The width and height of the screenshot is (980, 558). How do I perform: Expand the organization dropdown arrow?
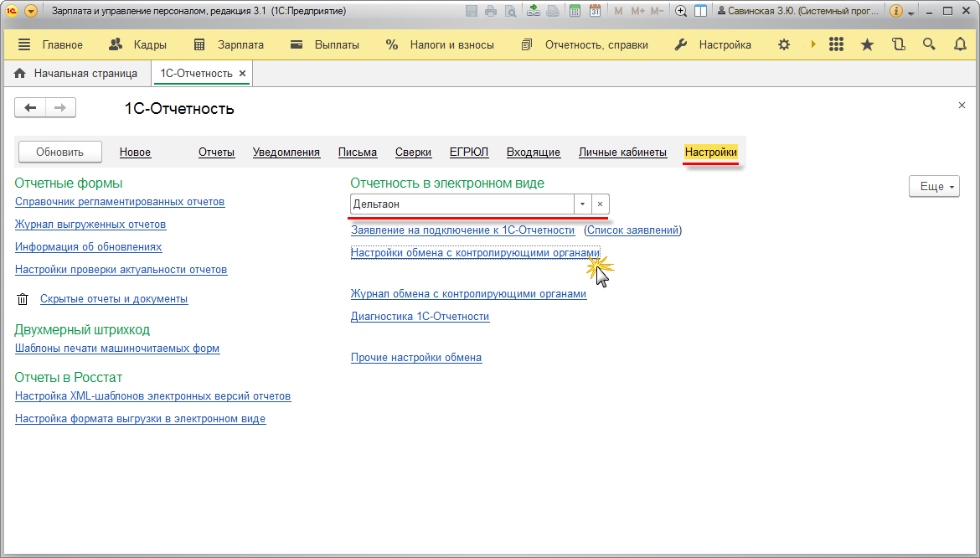582,204
